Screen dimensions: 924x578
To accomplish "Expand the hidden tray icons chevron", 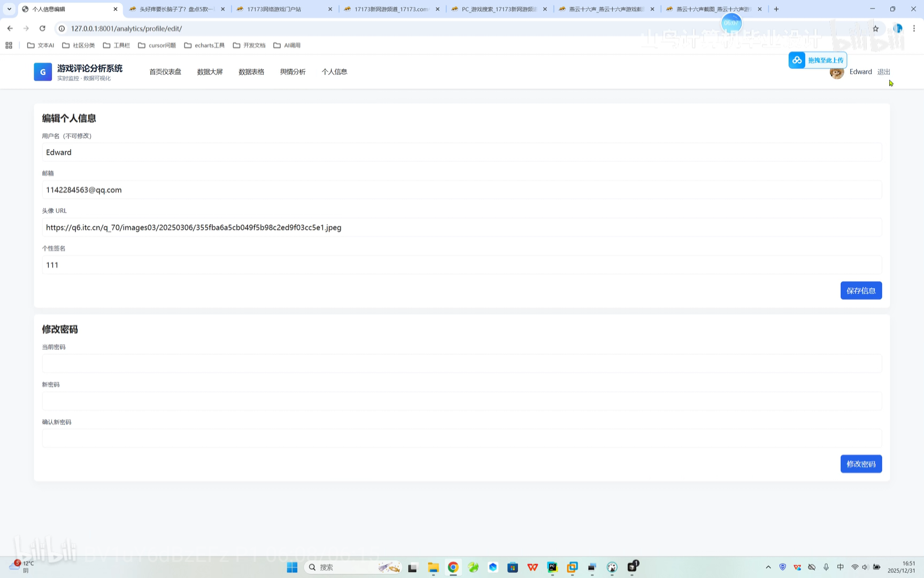I will (768, 567).
